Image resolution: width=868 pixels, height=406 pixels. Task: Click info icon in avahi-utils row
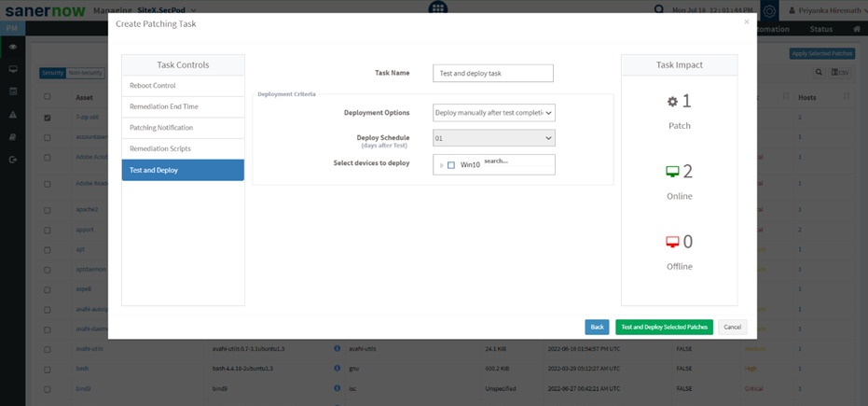click(337, 349)
